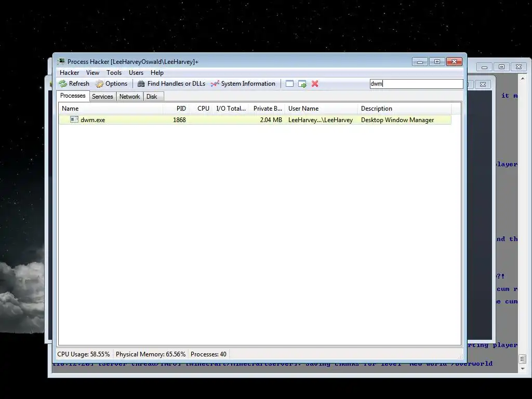Switch to the Processes tab

73,96
